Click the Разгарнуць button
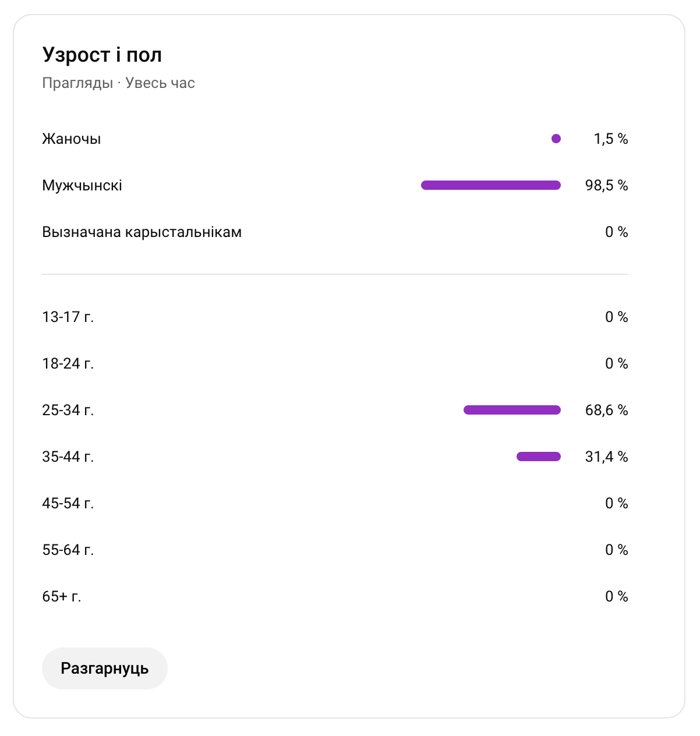This screenshot has width=700, height=736. point(105,668)
